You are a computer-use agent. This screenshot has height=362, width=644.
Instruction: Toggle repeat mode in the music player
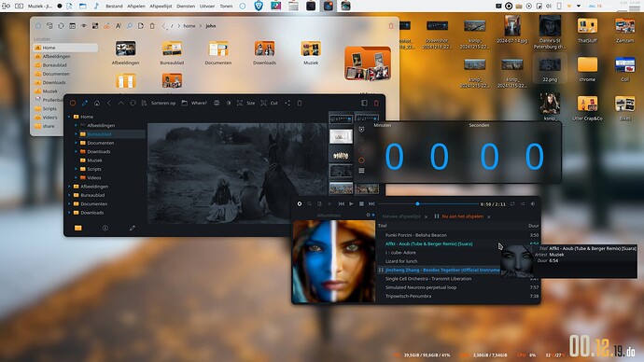point(512,203)
